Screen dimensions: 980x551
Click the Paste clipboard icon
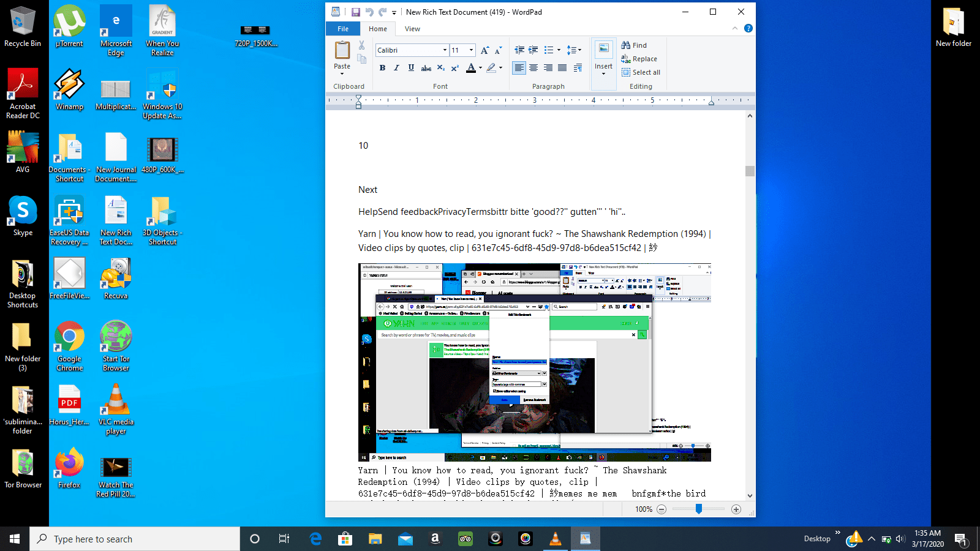click(342, 50)
